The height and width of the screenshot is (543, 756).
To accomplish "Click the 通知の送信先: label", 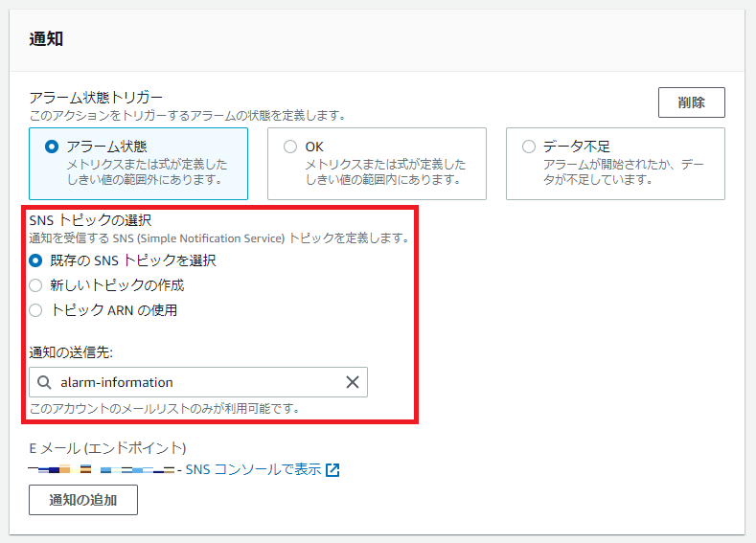I will [x=71, y=352].
